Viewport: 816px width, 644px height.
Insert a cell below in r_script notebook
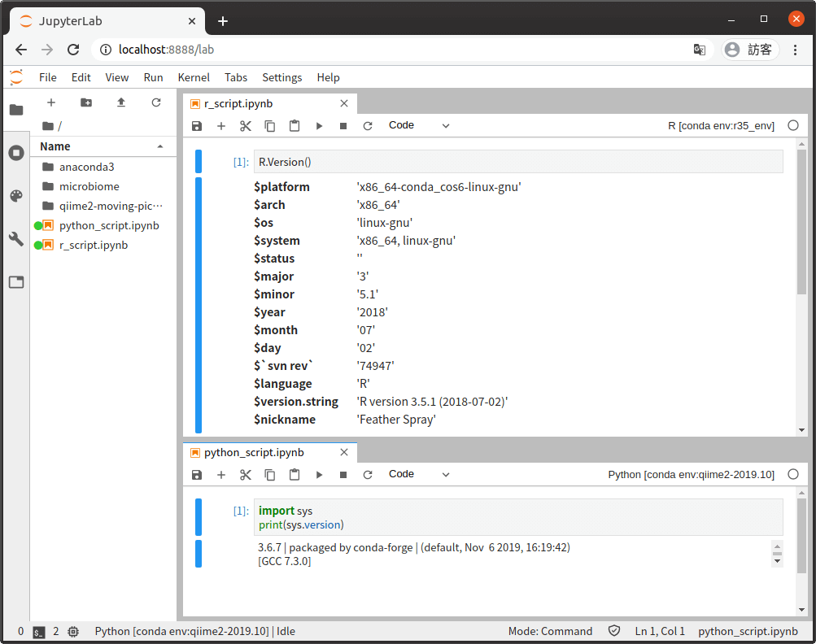coord(221,126)
